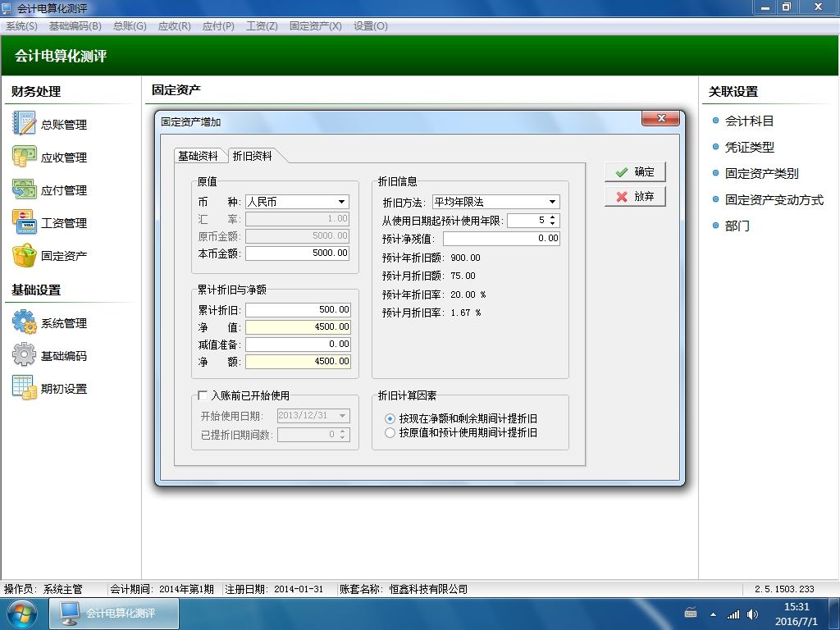Screen dimensions: 840x630
Task: Switch to 基础资料 tab
Action: pyautogui.click(x=198, y=156)
